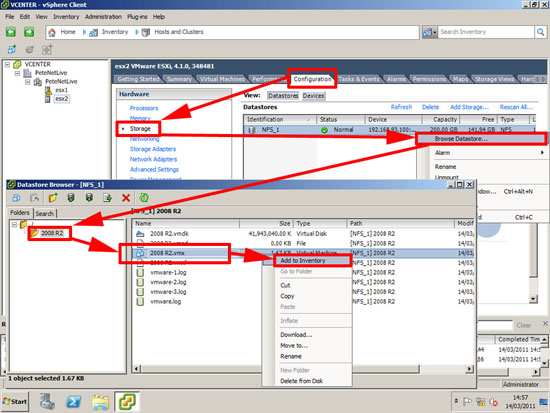This screenshot has width=550, height=413.
Task: Click the show hidden tray icons arrow
Action: coord(456,401)
